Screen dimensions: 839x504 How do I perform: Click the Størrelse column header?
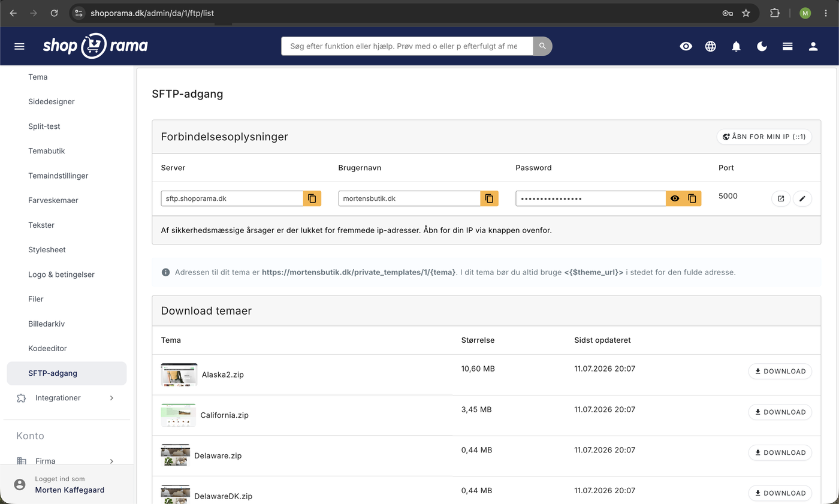[478, 340]
